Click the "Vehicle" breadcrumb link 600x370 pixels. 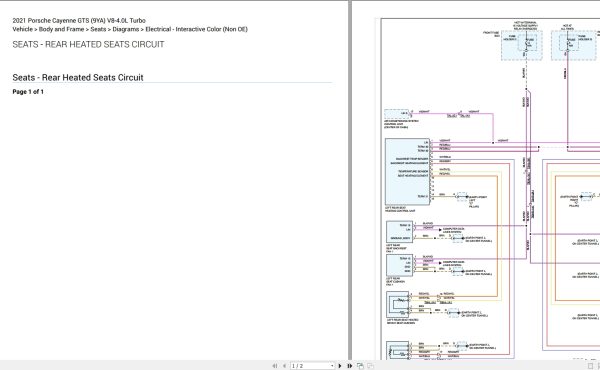[x=23, y=29]
